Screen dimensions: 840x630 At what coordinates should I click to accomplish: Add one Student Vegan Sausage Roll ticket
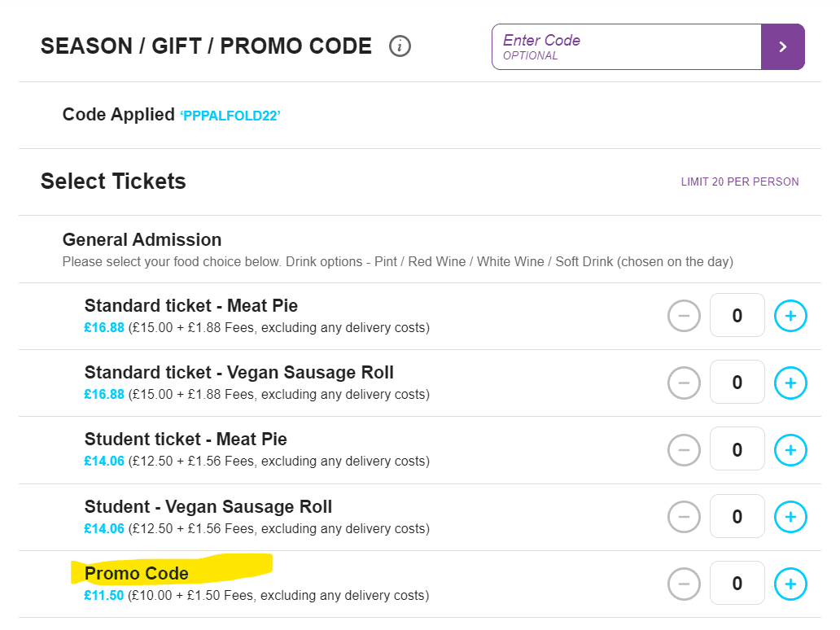pyautogui.click(x=790, y=517)
